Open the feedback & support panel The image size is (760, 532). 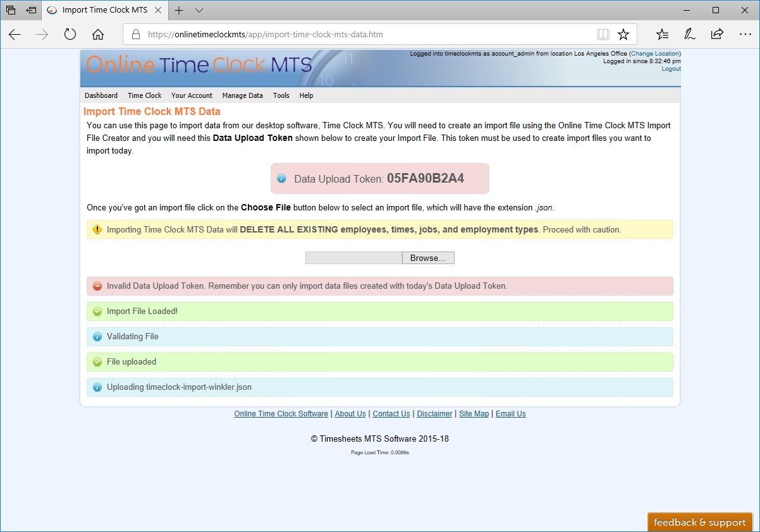coord(700,523)
